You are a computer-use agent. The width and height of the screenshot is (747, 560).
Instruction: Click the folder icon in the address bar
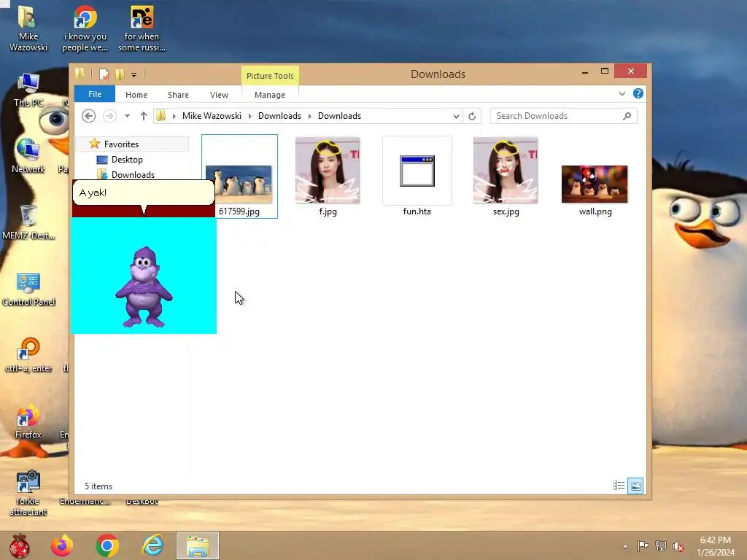tap(161, 116)
